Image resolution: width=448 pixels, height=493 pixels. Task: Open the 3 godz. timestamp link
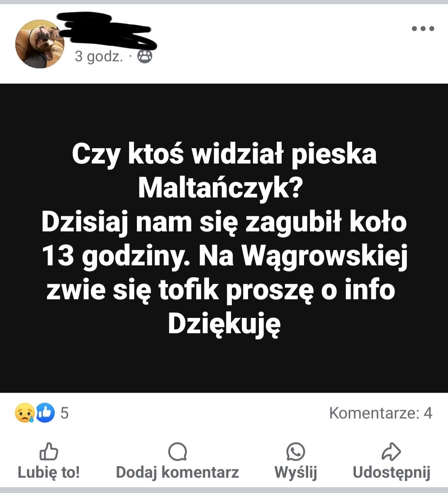click(x=99, y=56)
